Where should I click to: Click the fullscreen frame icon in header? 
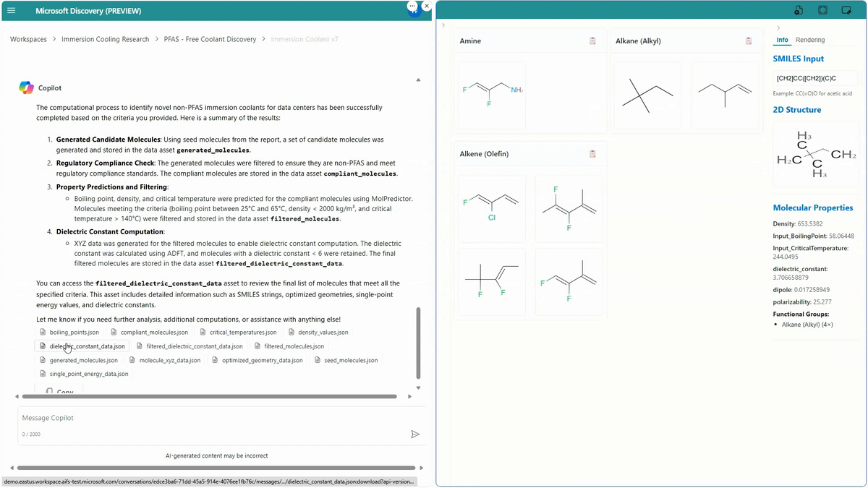coord(822,10)
